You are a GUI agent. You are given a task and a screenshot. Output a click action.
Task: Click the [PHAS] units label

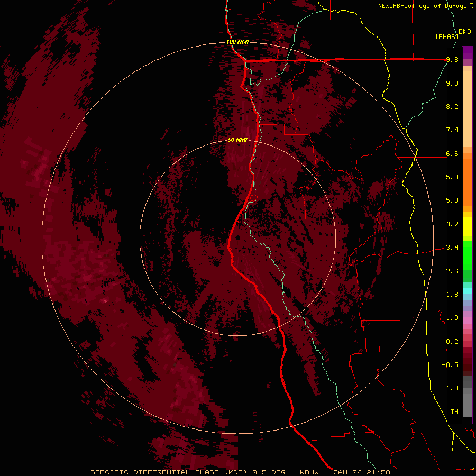[447, 36]
